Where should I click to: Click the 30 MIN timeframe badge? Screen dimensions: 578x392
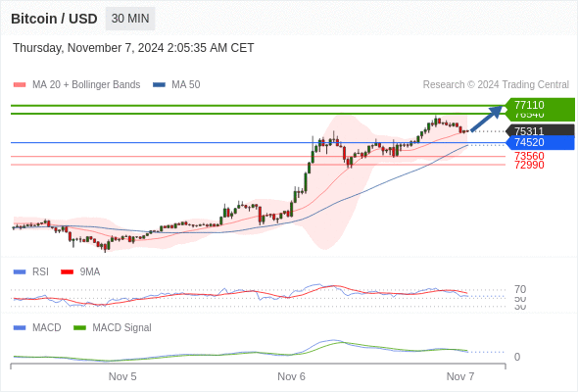point(130,19)
